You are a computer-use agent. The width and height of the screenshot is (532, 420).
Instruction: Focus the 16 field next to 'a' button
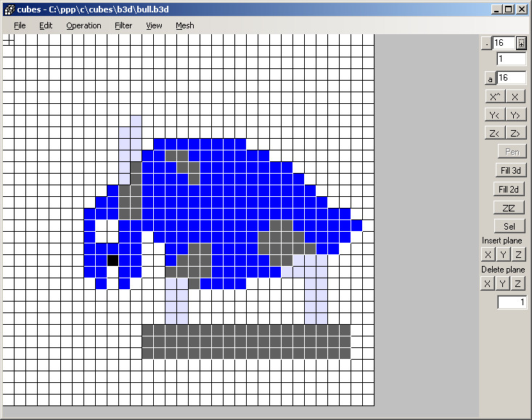tap(512, 78)
